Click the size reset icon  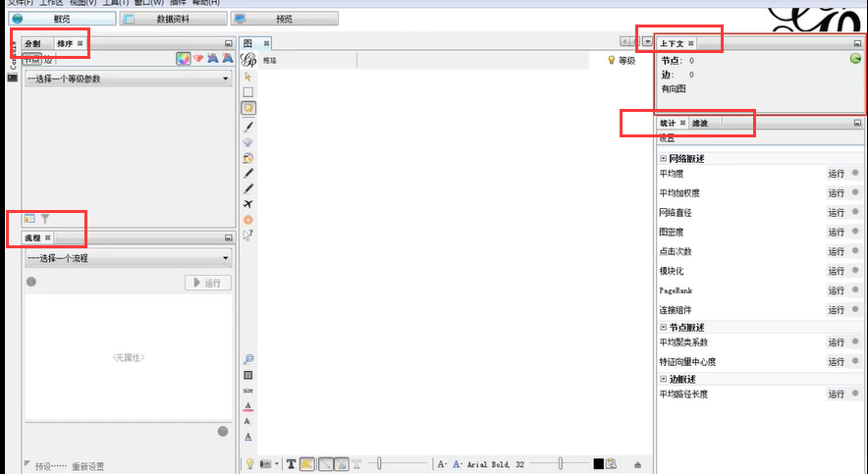(x=248, y=391)
